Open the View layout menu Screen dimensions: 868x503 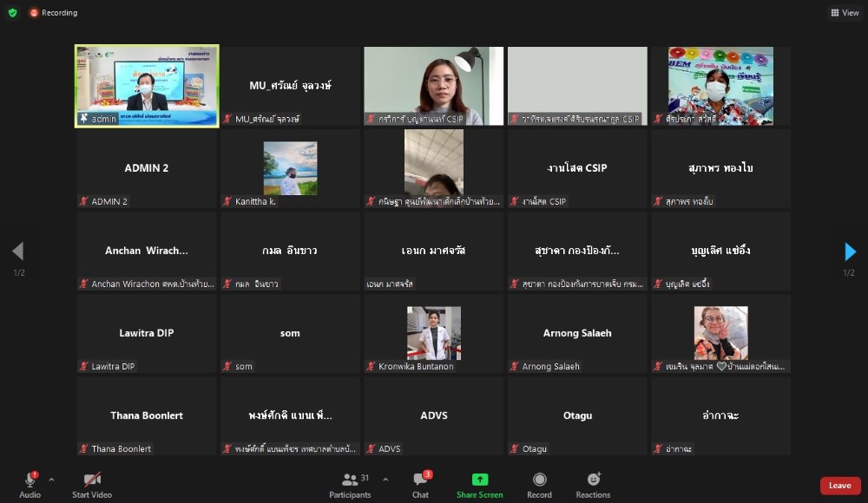pyautogui.click(x=845, y=13)
